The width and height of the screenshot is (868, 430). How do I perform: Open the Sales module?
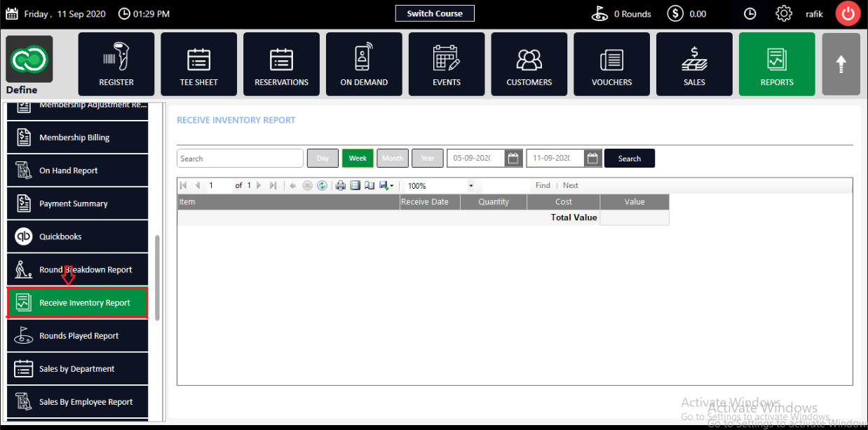tap(694, 64)
